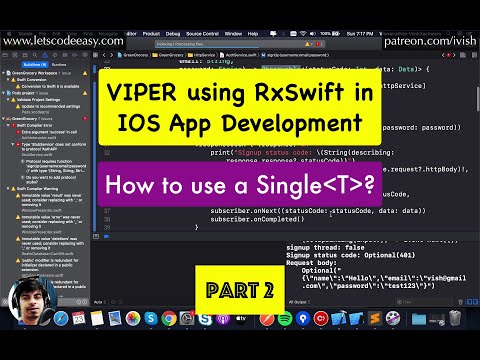Image resolution: width=480 pixels, height=360 pixels.
Task: Open the Editor menu
Action: click(131, 34)
